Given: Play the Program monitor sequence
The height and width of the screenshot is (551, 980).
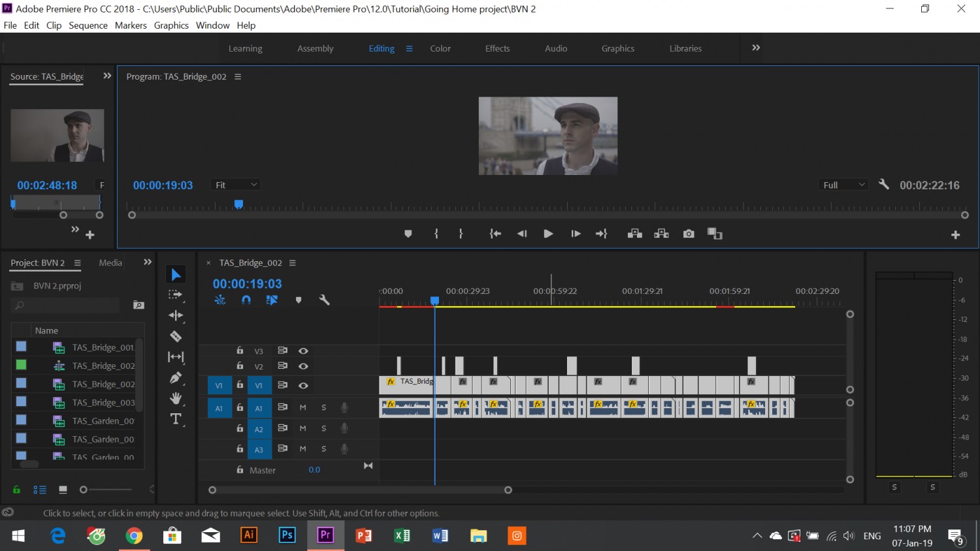Looking at the screenshot, I should coord(548,234).
